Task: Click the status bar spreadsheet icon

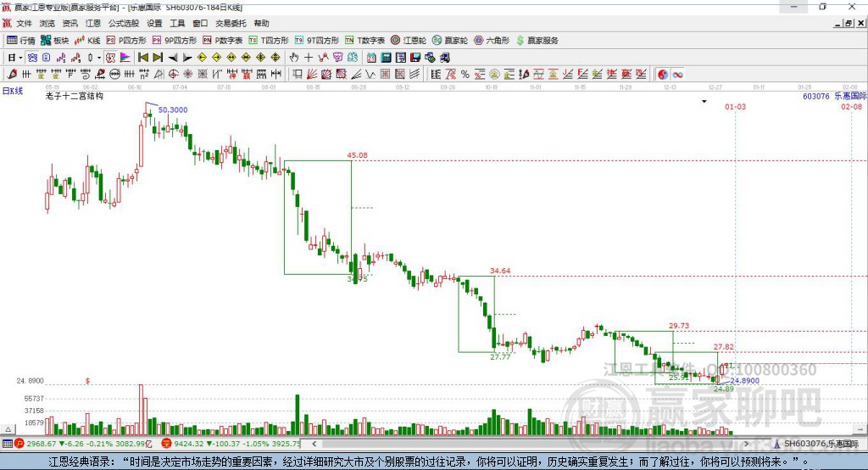Action: coord(7,444)
